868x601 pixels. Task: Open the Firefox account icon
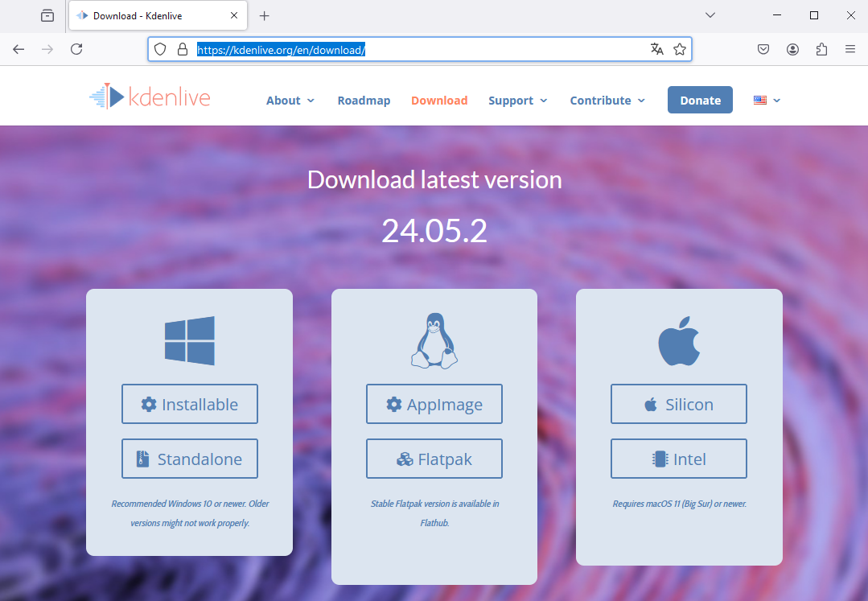point(792,49)
